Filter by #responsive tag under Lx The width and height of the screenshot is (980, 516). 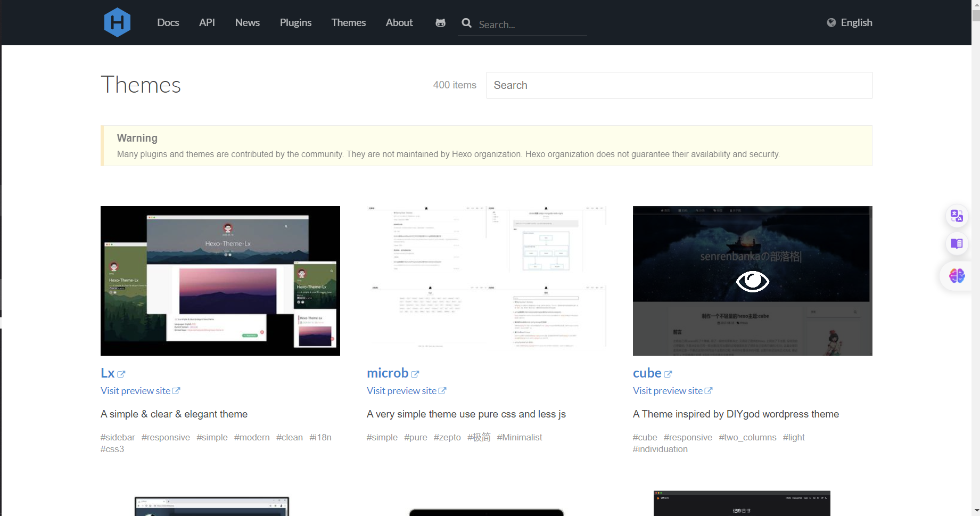coord(166,437)
